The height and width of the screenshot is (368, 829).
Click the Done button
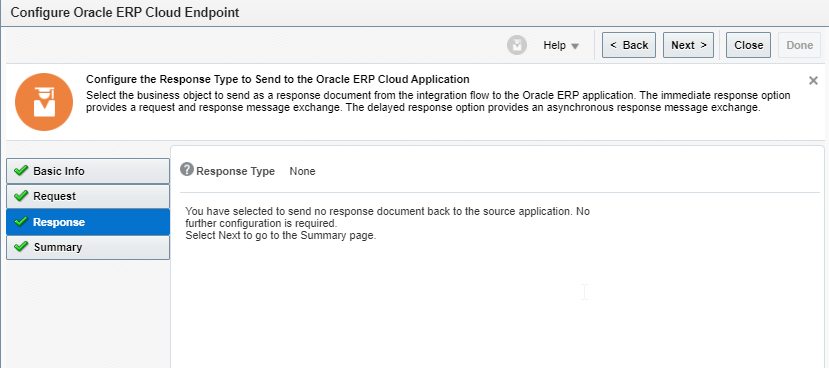pyautogui.click(x=799, y=45)
